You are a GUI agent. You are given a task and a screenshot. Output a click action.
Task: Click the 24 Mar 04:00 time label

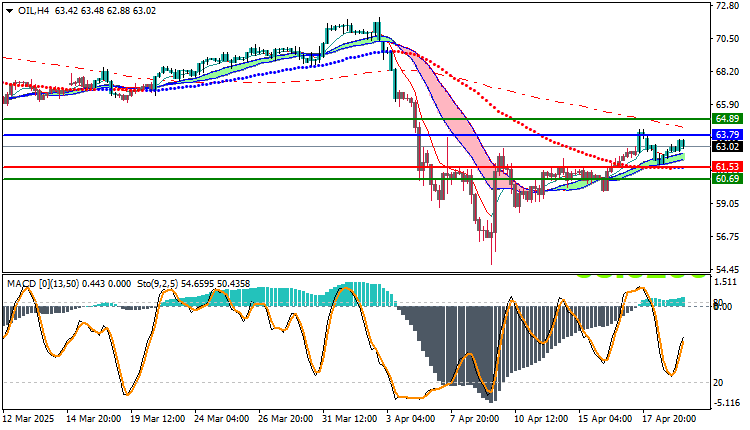(221, 419)
